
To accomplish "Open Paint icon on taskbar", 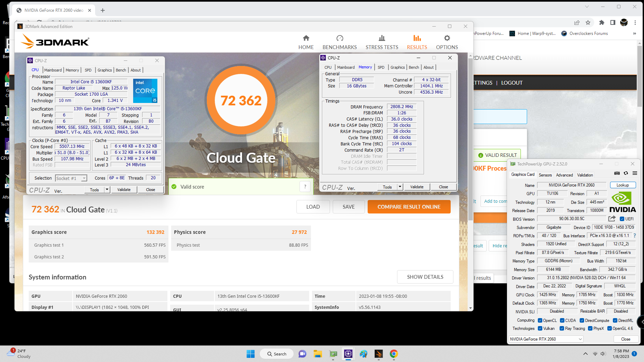I will pos(363,354).
